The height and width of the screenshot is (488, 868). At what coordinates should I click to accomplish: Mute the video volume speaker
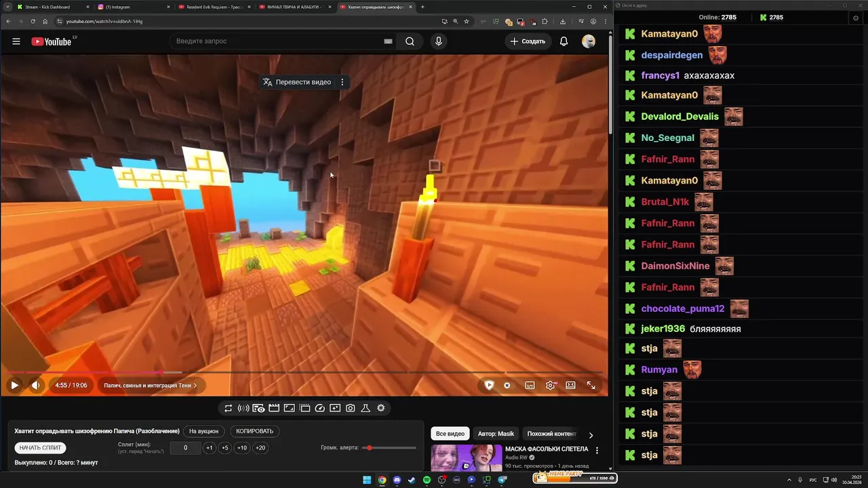36,385
